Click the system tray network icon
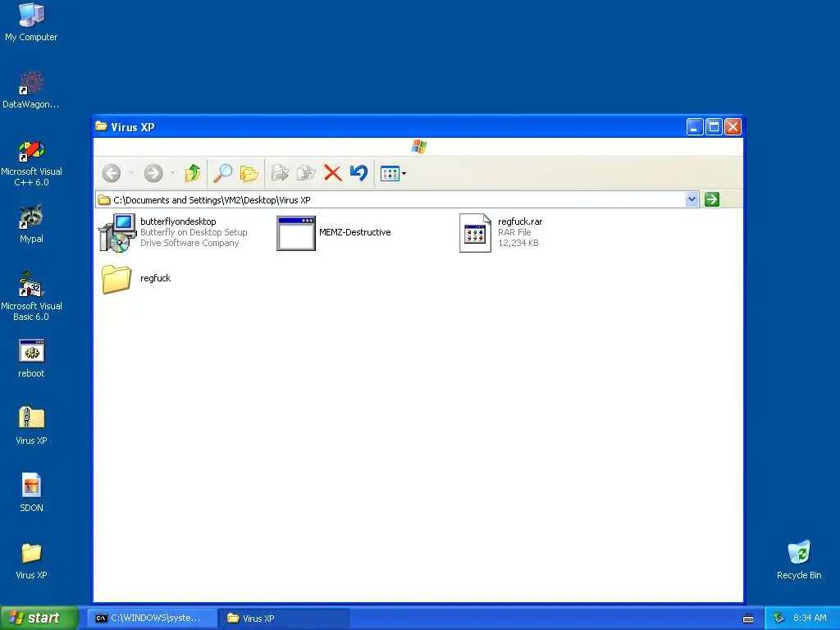Viewport: 840px width, 630px height. coord(779,619)
